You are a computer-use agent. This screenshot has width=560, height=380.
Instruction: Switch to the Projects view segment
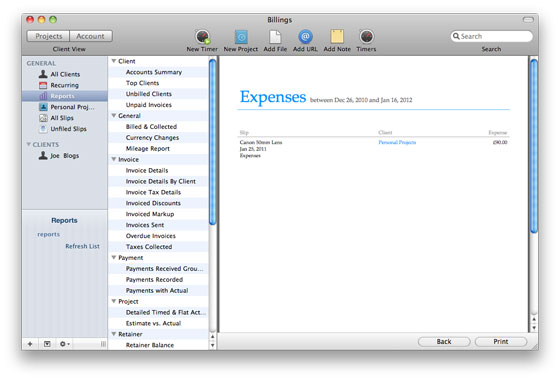(x=49, y=36)
